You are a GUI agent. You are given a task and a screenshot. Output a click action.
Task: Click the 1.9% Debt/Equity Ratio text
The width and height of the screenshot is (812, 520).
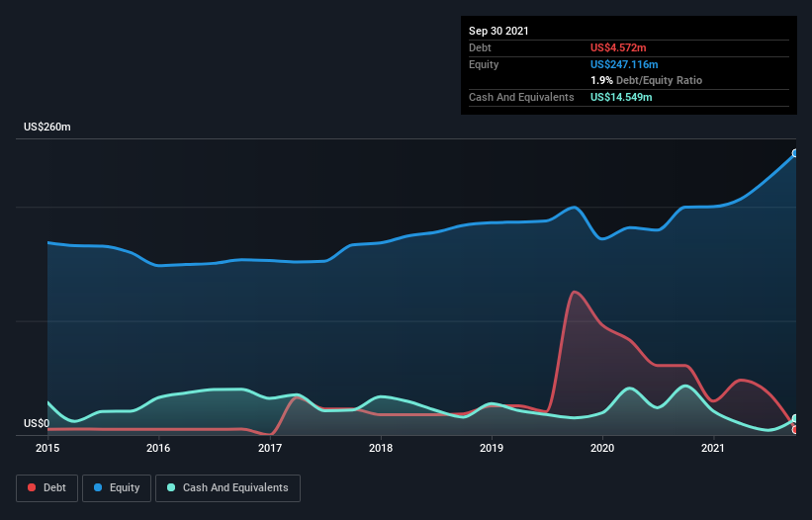(646, 81)
